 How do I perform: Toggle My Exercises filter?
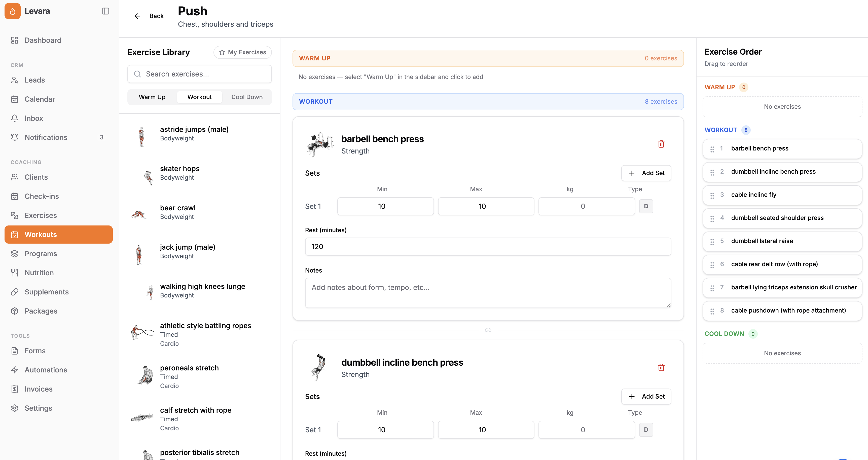pyautogui.click(x=243, y=52)
